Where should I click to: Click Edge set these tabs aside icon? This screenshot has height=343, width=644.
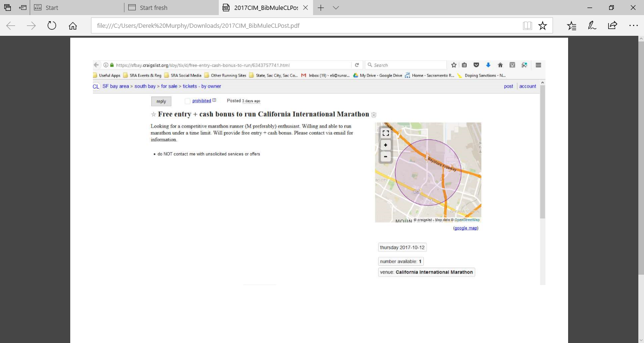point(23,8)
